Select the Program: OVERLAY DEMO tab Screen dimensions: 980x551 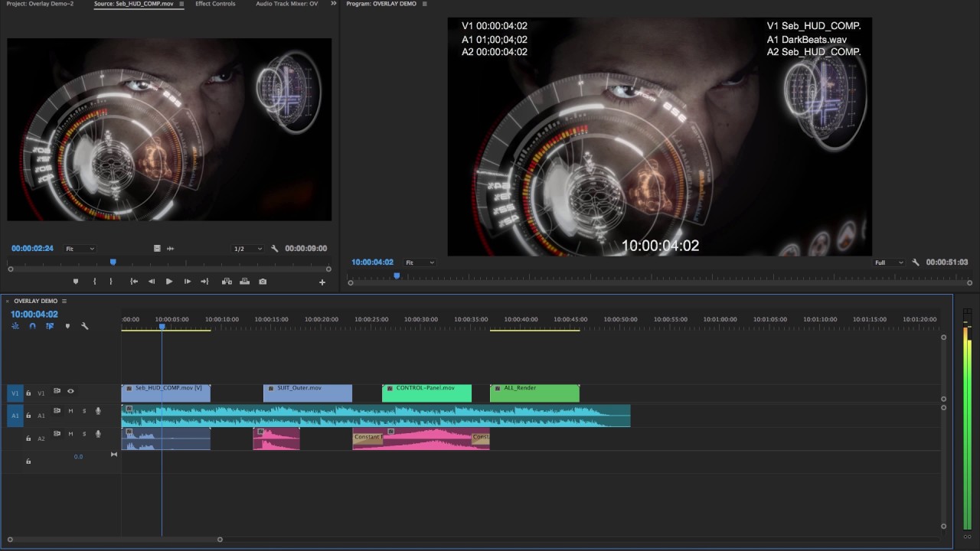point(381,4)
